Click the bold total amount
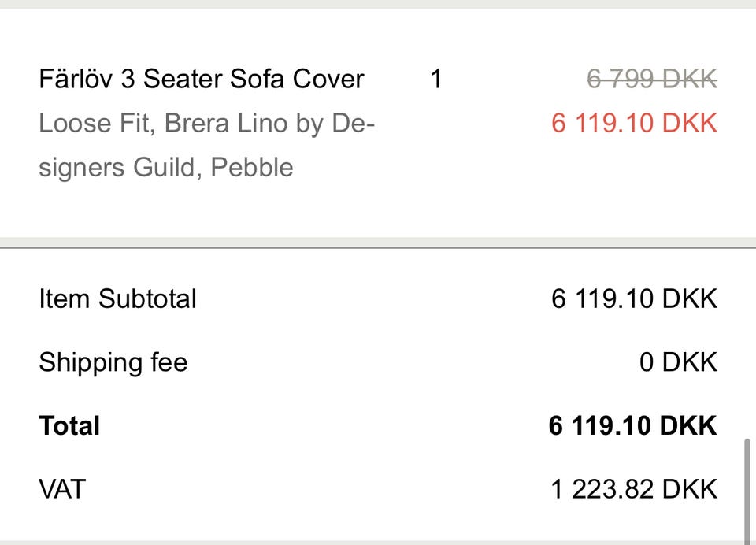 pos(632,426)
